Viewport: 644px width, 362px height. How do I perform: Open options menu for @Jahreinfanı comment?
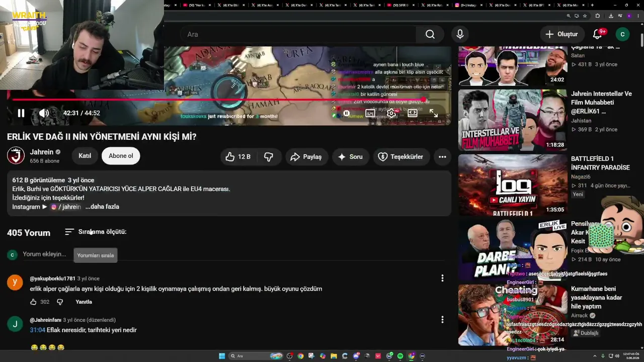coord(442,319)
